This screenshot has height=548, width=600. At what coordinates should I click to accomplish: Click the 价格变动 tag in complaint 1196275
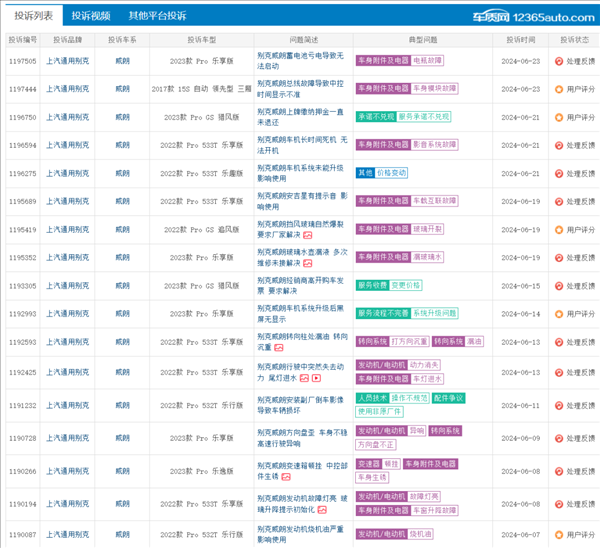coord(391,173)
